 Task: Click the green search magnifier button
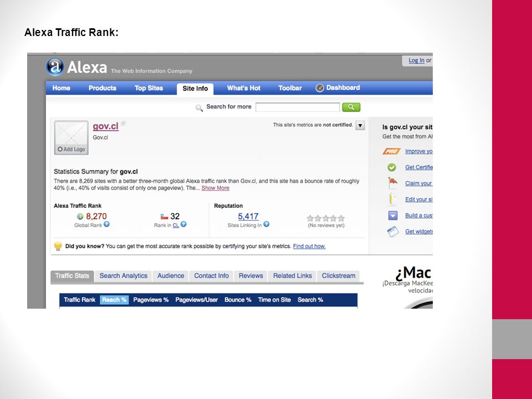pos(351,107)
